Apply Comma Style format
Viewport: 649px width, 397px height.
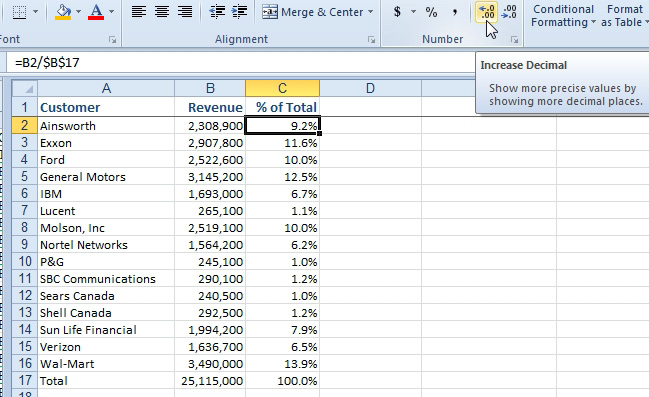[x=455, y=12]
